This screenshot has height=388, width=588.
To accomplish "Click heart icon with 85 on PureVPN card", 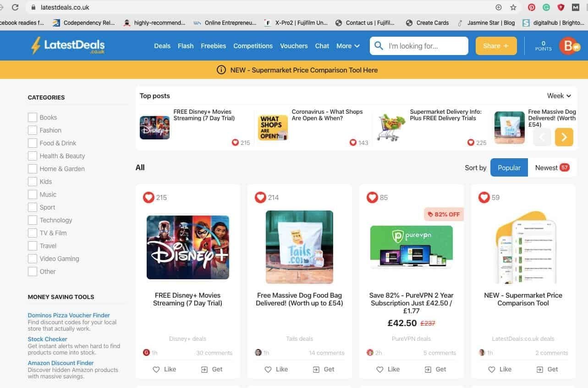I will pos(372,197).
